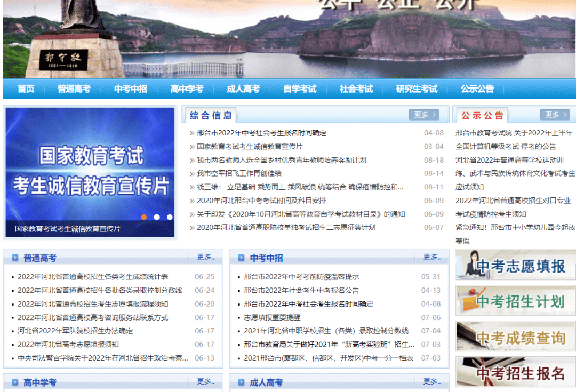The image size is (576, 392).
Task: Click the 国家教育考试 promotional slide image
Action: point(90,165)
